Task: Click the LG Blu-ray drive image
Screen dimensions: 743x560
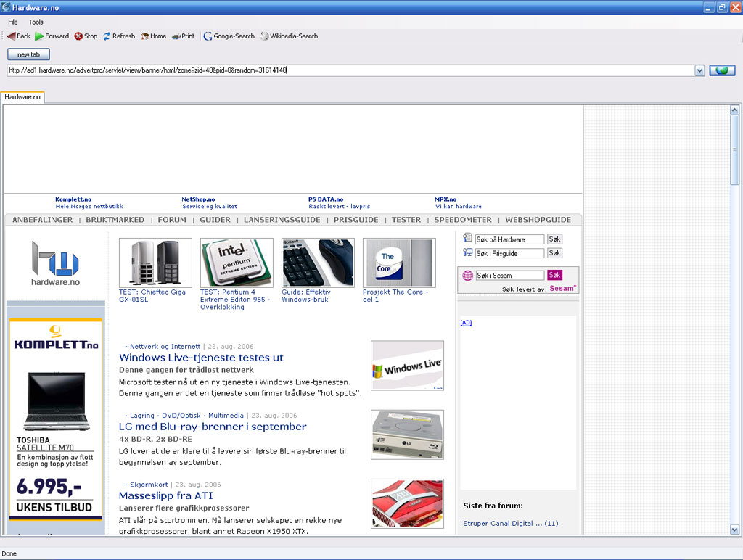Action: (408, 435)
